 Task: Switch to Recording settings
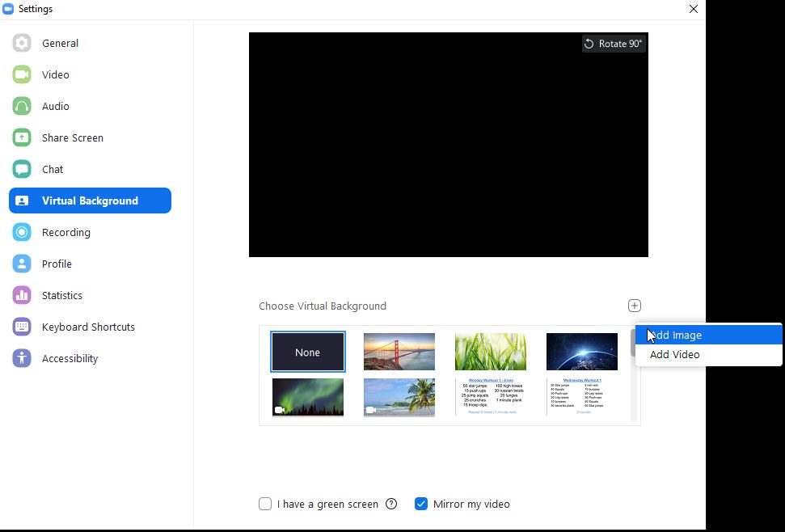coord(65,232)
